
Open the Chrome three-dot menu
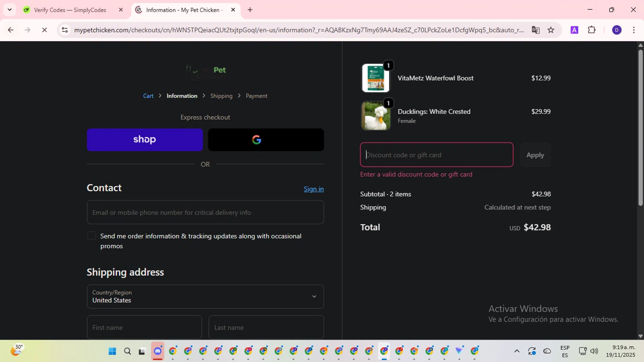[x=634, y=30]
